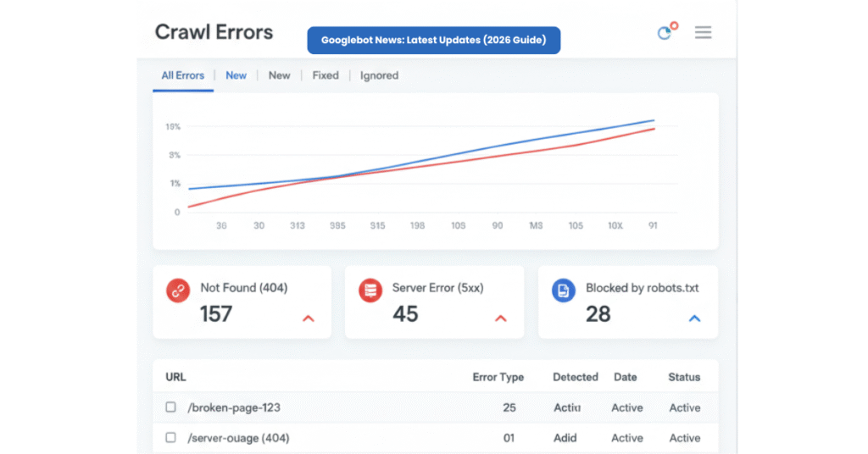This screenshot has width=868, height=454.
Task: Click the 45 Server Error count
Action: click(x=405, y=314)
